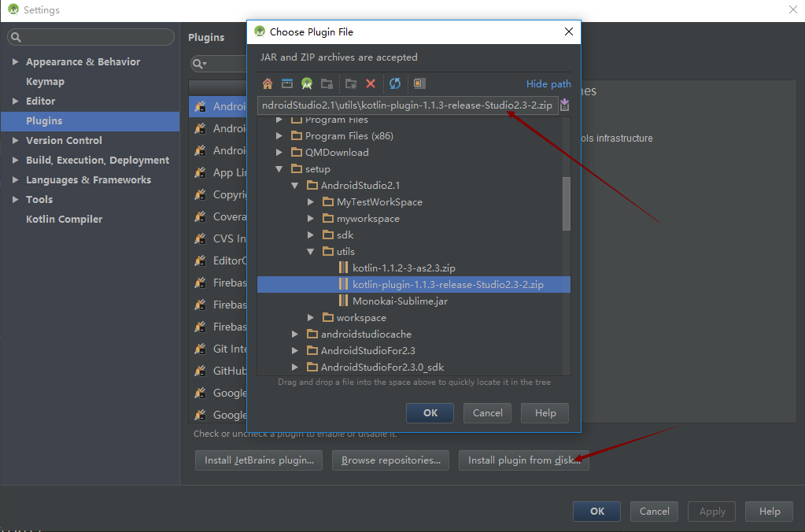Expand AndroidStudioFor2.3.0_sdk folder arrow
805x532 pixels.
[x=294, y=368]
